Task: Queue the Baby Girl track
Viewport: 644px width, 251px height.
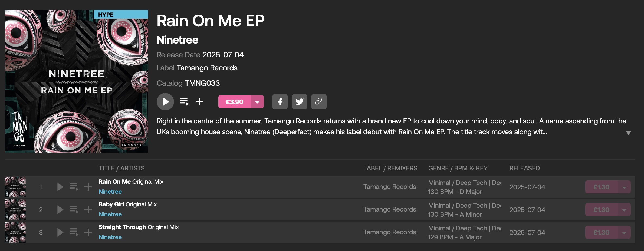Action: point(74,210)
